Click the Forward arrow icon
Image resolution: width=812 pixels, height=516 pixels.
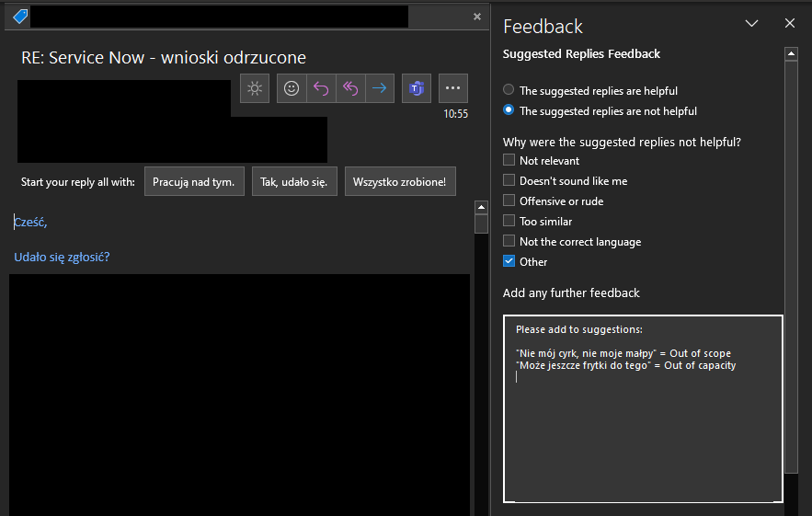(379, 88)
